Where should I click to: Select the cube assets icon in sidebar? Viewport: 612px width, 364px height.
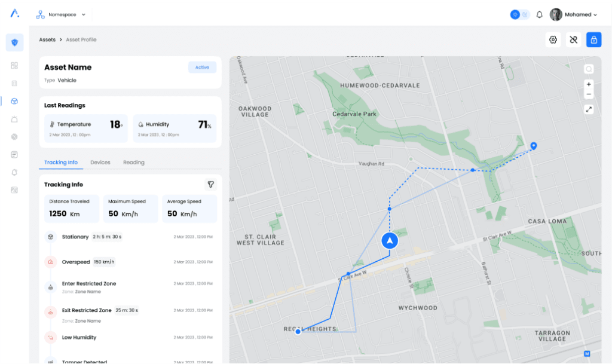coord(14,101)
